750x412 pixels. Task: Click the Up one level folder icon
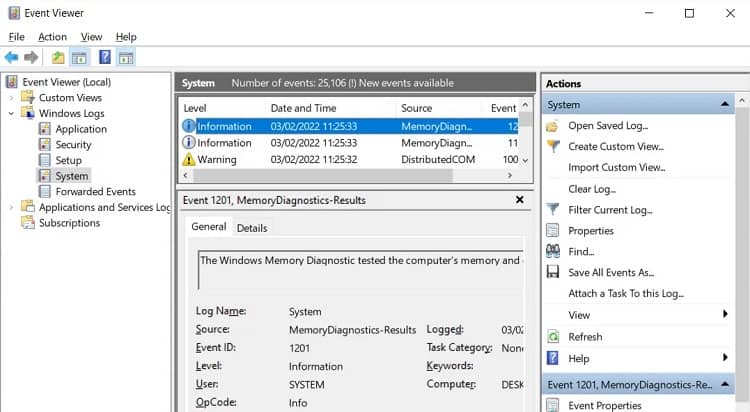58,58
